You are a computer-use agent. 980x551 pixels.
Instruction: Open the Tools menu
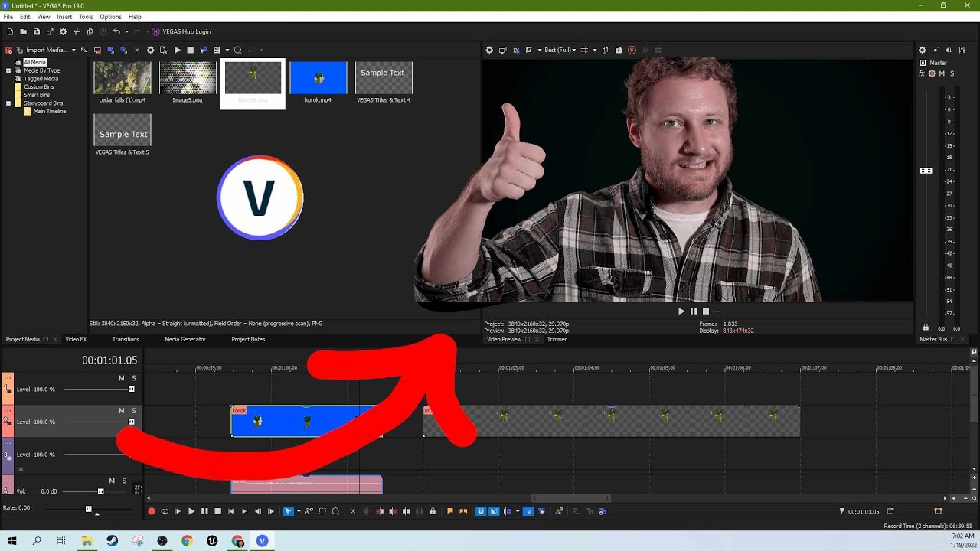[86, 17]
